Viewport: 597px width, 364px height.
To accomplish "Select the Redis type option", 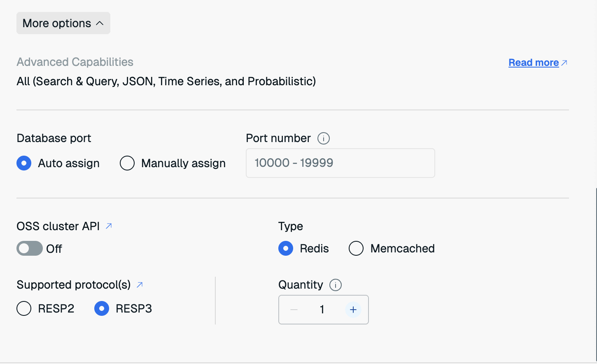I will 286,248.
